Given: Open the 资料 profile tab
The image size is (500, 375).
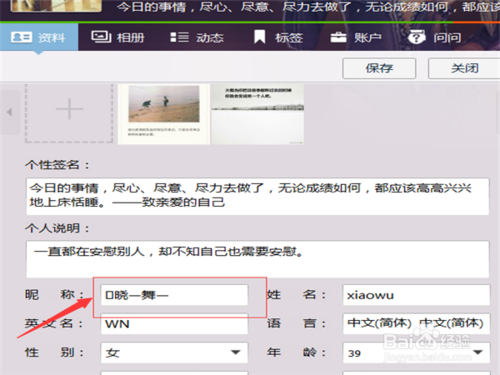Looking at the screenshot, I should tap(39, 37).
